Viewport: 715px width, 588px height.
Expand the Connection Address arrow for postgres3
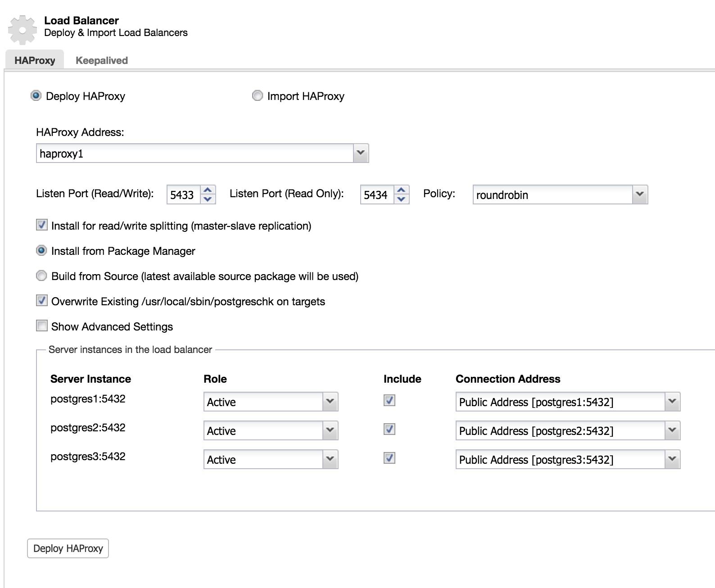[x=672, y=459]
